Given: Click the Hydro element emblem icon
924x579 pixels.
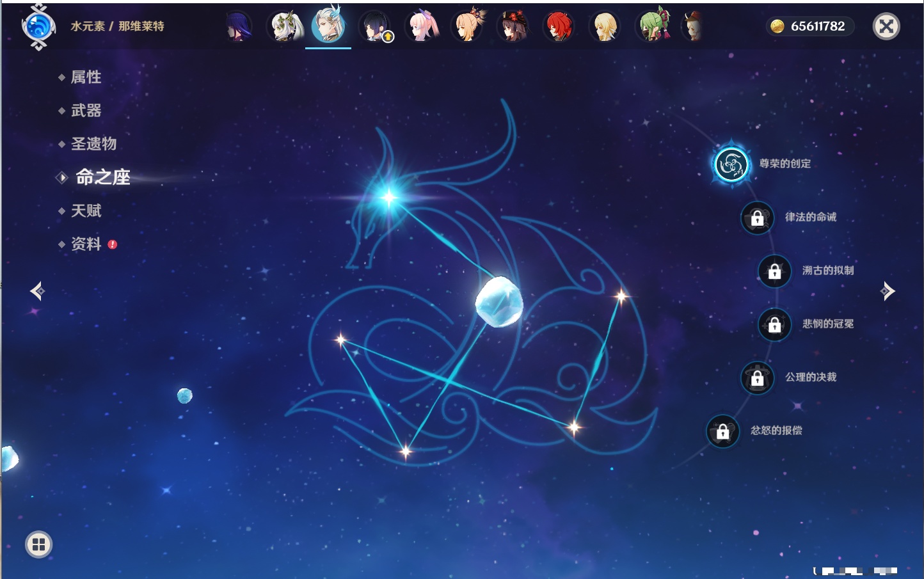Looking at the screenshot, I should pos(38,27).
